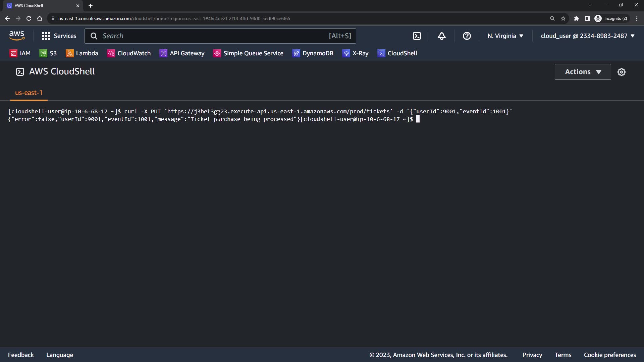Open DynamoDB shortcut in favorites bar
This screenshot has height=362, width=644.
click(313, 53)
